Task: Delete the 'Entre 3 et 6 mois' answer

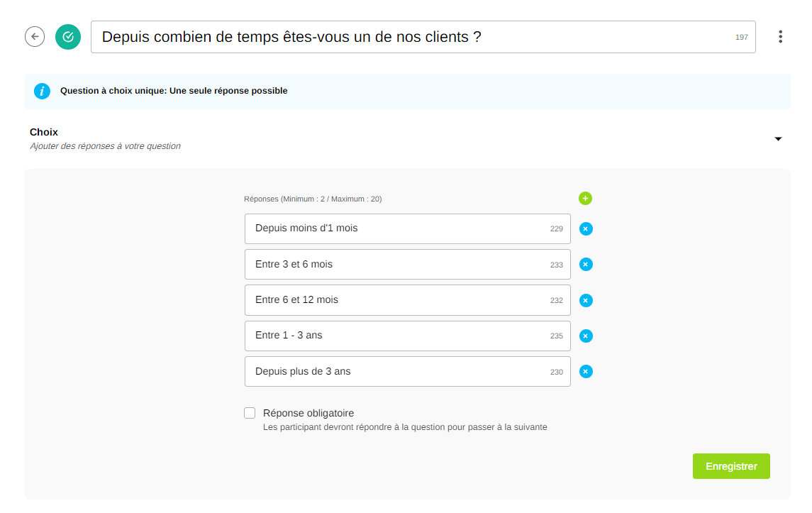Action: coord(586,265)
